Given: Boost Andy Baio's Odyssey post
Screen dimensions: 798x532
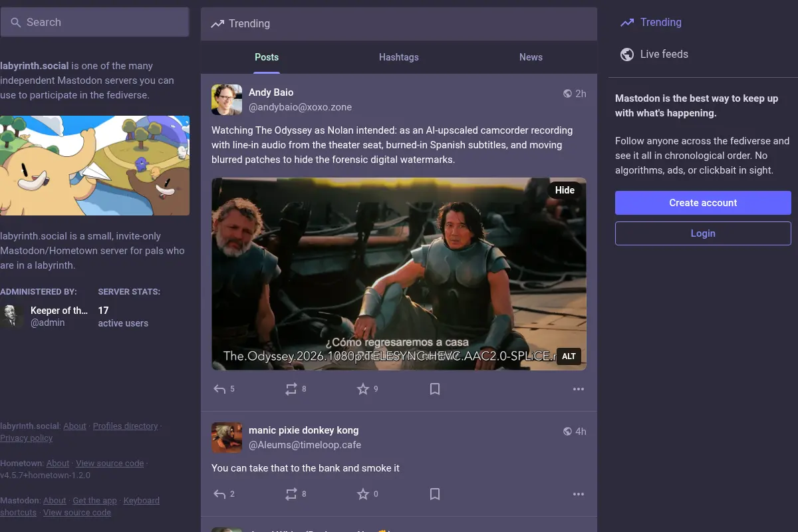Looking at the screenshot, I should (295, 389).
